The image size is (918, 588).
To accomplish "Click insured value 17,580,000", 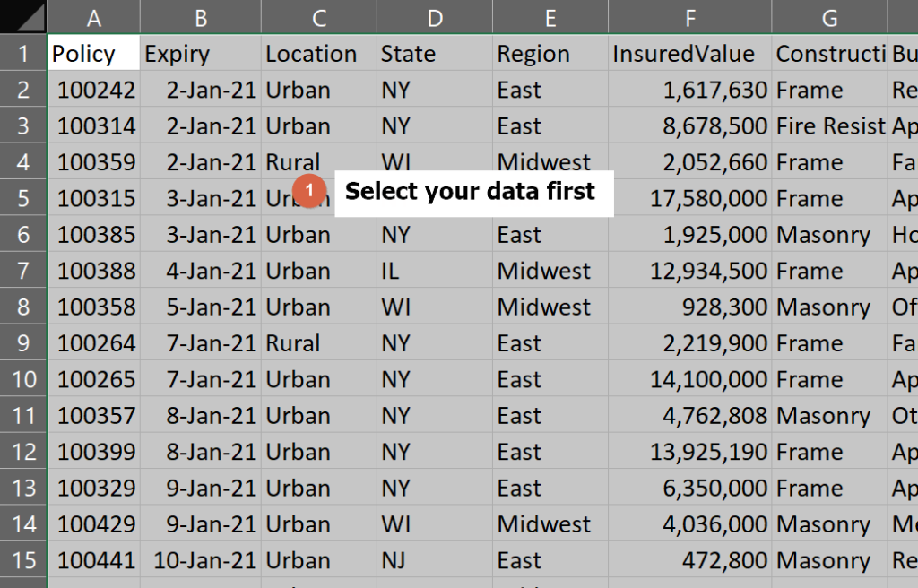I will coord(689,197).
